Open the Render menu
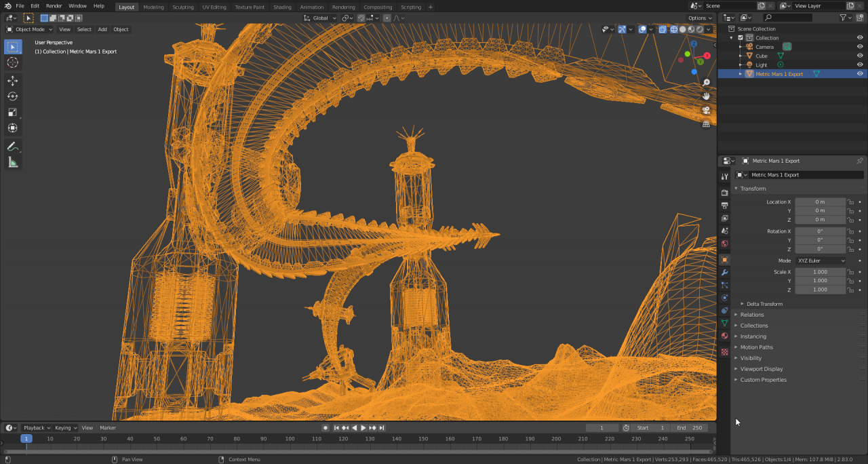The height and width of the screenshot is (464, 868). click(54, 6)
